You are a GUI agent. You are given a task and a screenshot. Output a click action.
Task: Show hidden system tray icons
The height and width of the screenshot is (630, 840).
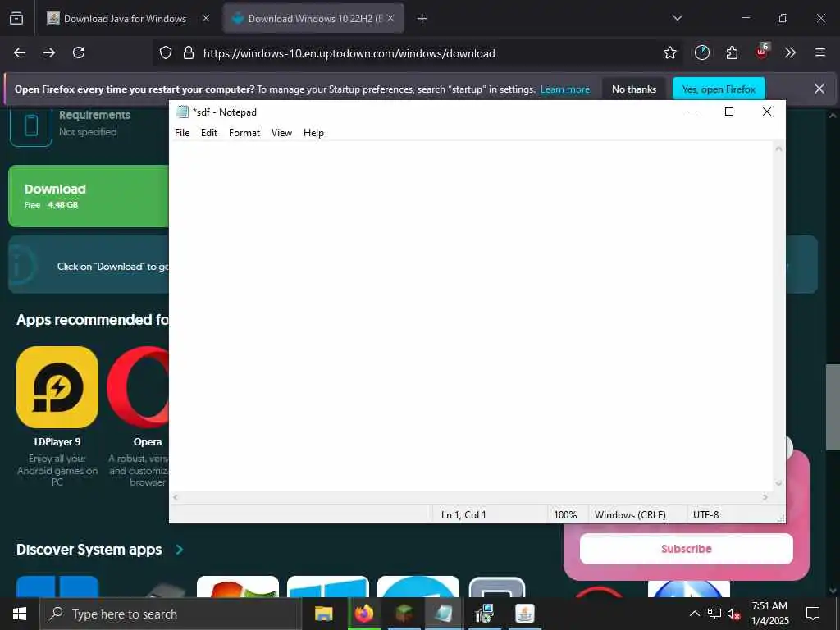click(x=694, y=614)
